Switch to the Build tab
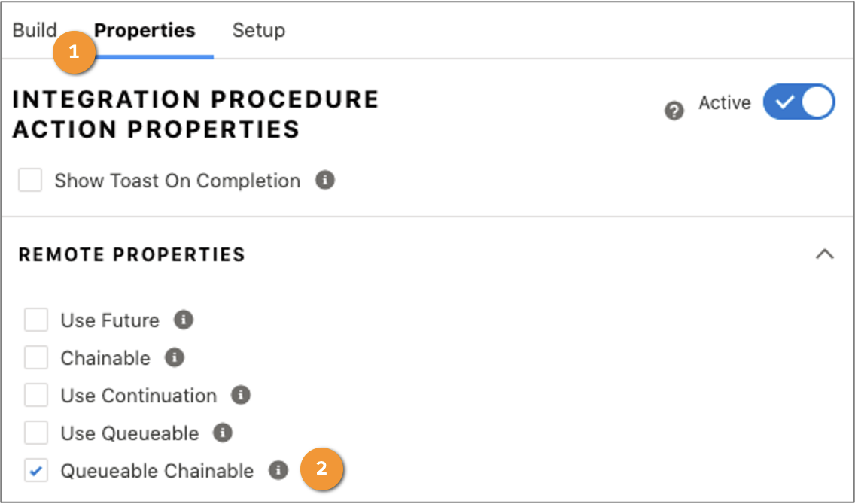 point(34,30)
